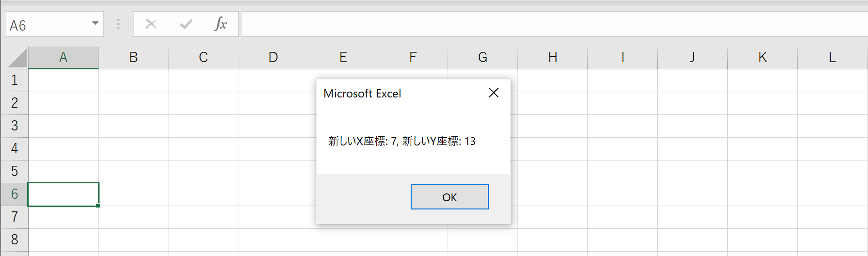Click the formula bar resize dots handle
The width and height of the screenshot is (868, 256).
click(118, 24)
